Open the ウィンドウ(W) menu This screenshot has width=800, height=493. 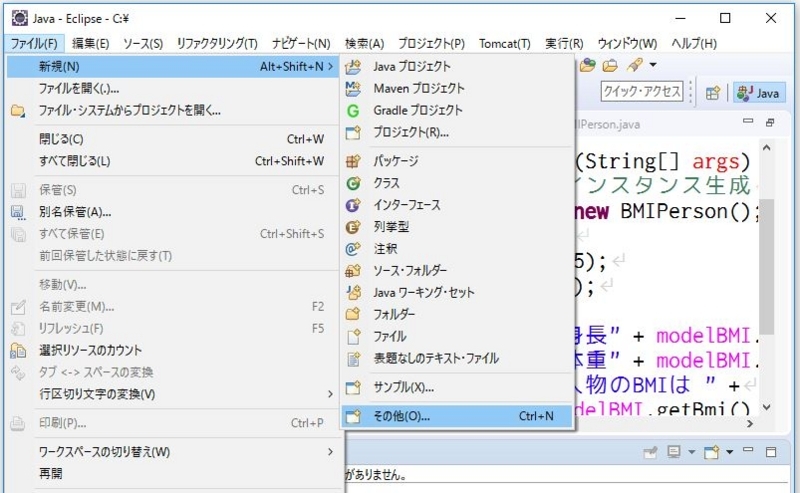point(627,43)
